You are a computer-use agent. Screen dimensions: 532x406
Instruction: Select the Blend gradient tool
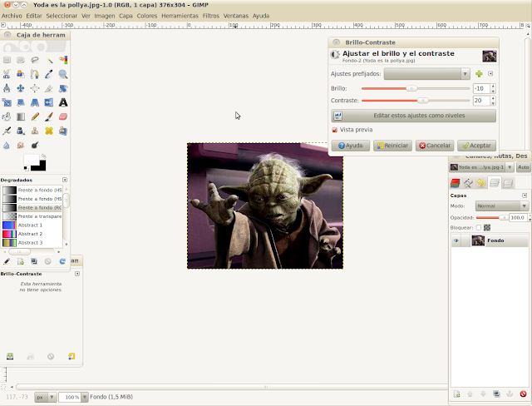21,116
